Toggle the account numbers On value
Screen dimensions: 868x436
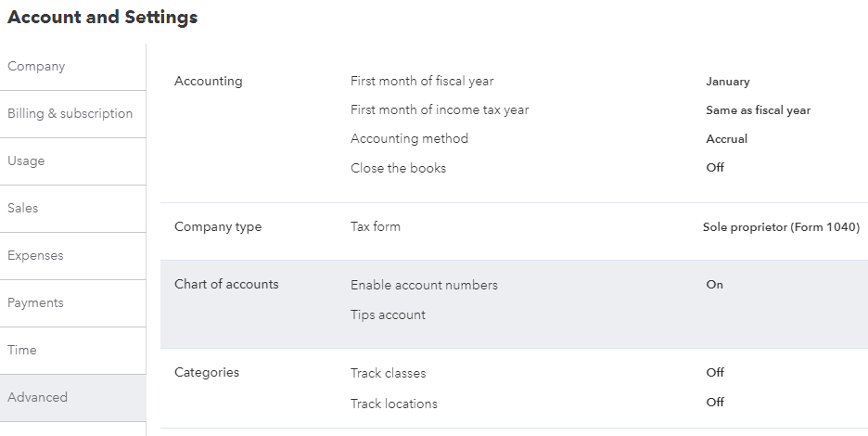coord(714,285)
